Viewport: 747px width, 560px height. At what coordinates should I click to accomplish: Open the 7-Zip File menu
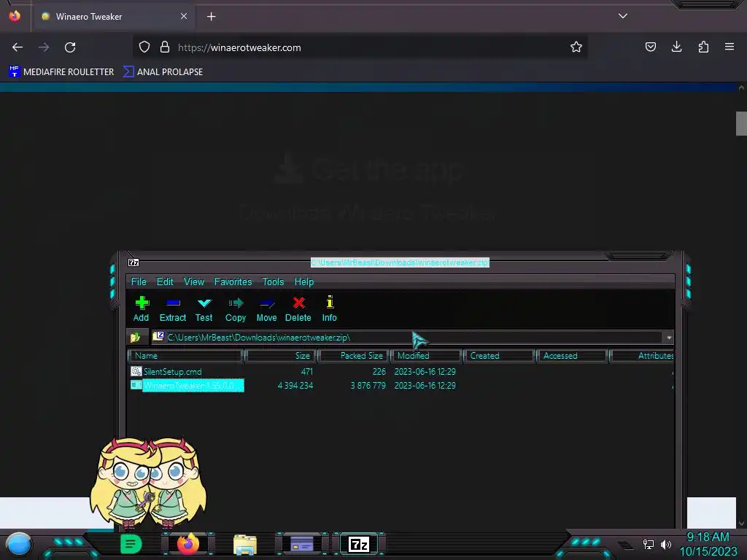(139, 282)
